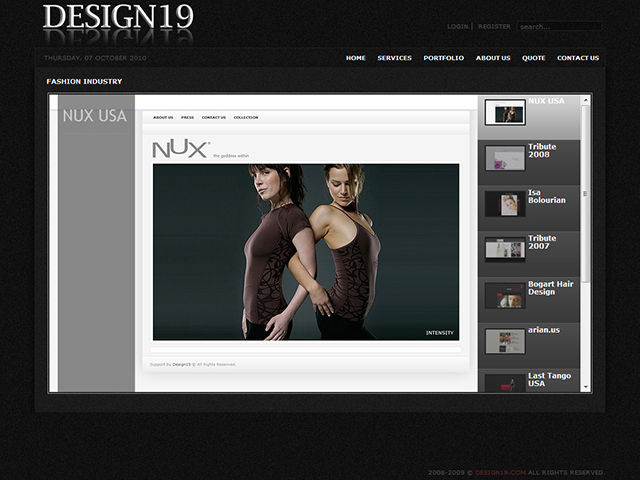The height and width of the screenshot is (480, 640).
Task: Select the arian.us portfolio thumbnail
Action: pyautogui.click(x=505, y=341)
